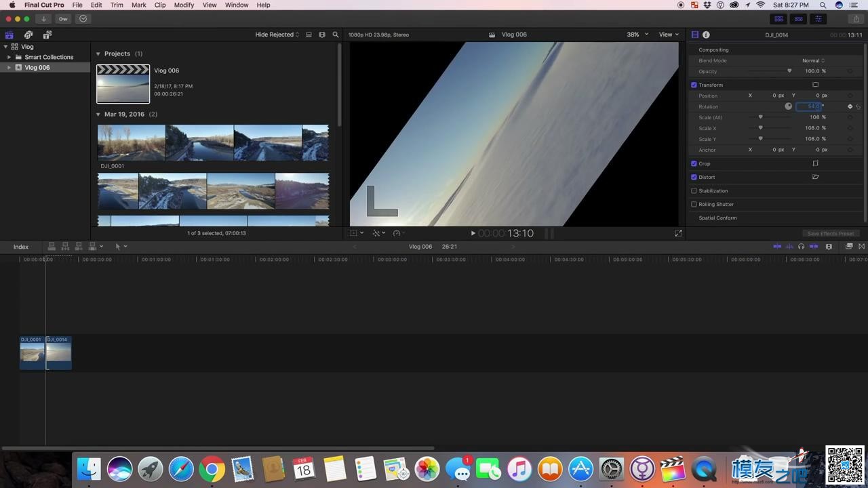
Task: Open the Window menu
Action: [237, 5]
